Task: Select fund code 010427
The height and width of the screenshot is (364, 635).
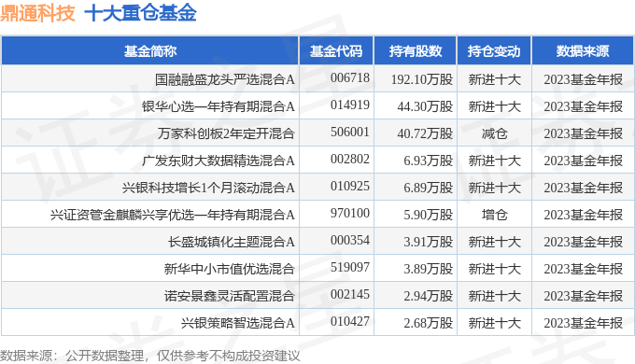Action: coord(350,322)
